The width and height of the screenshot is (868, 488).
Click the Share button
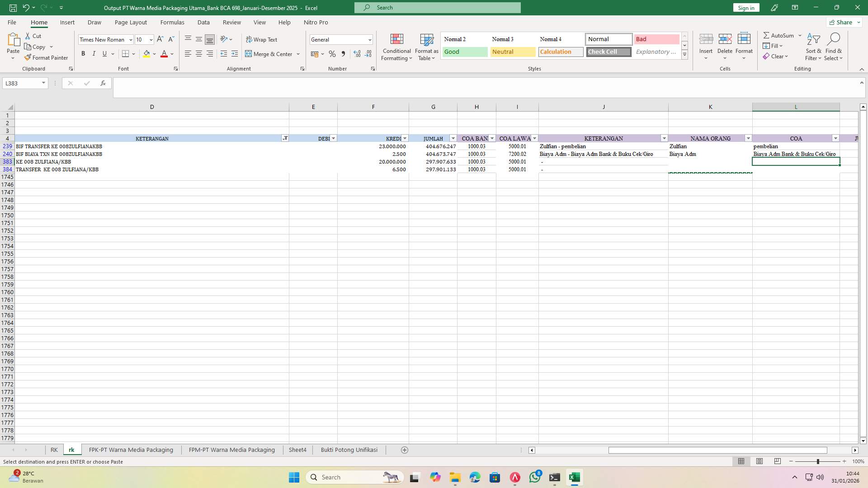pyautogui.click(x=843, y=22)
